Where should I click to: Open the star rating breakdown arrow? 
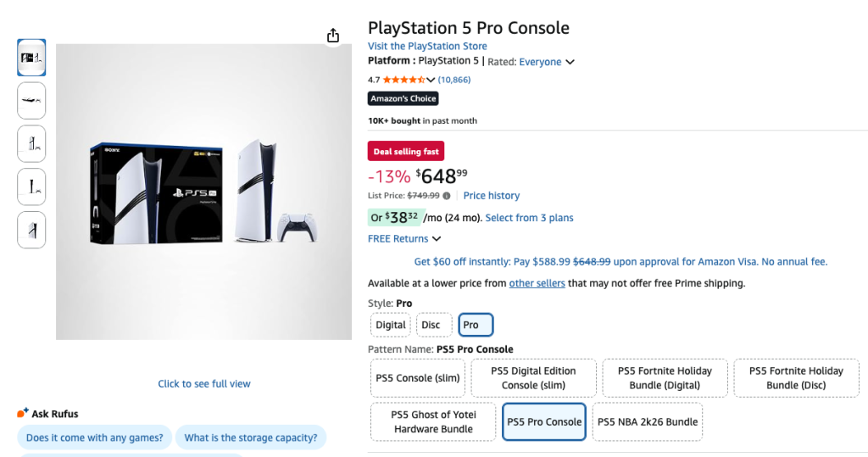coord(431,80)
